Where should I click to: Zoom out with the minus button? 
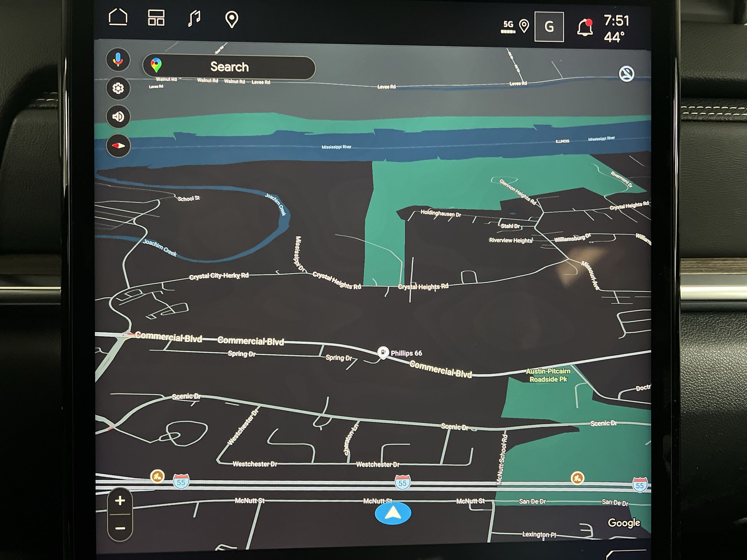[120, 528]
